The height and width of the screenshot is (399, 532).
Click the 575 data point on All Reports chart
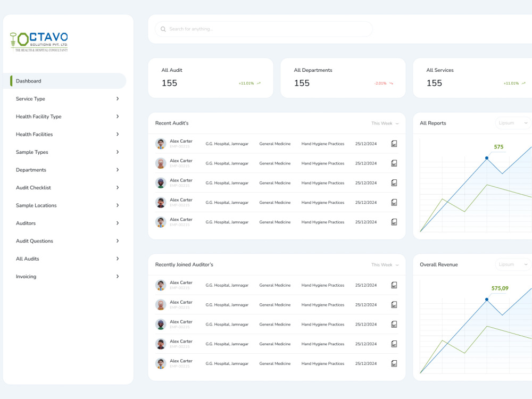click(487, 158)
